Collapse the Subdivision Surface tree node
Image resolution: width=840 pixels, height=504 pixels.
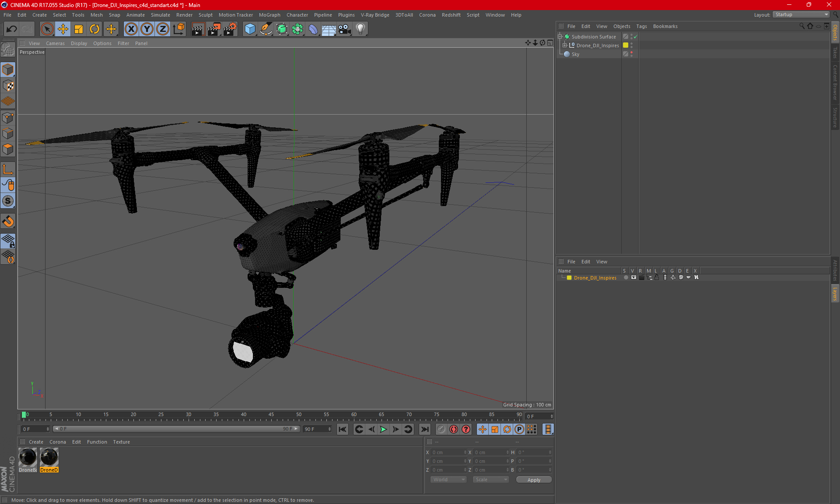(560, 37)
